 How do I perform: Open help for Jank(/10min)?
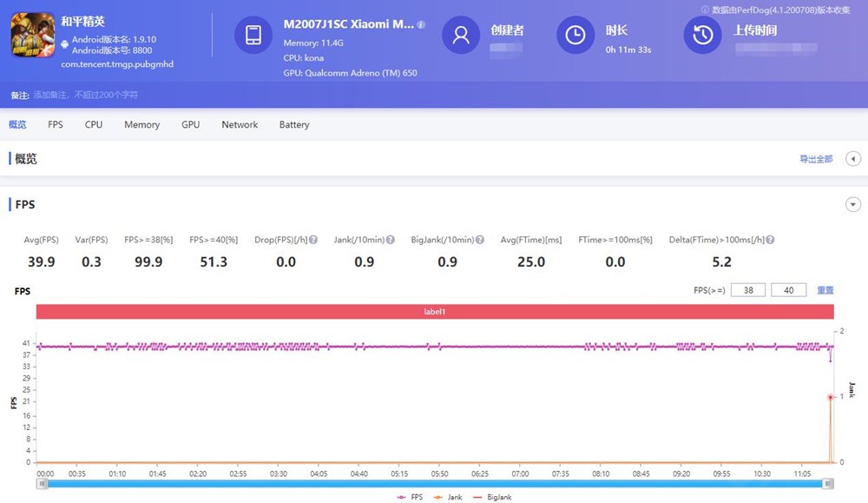pos(391,240)
